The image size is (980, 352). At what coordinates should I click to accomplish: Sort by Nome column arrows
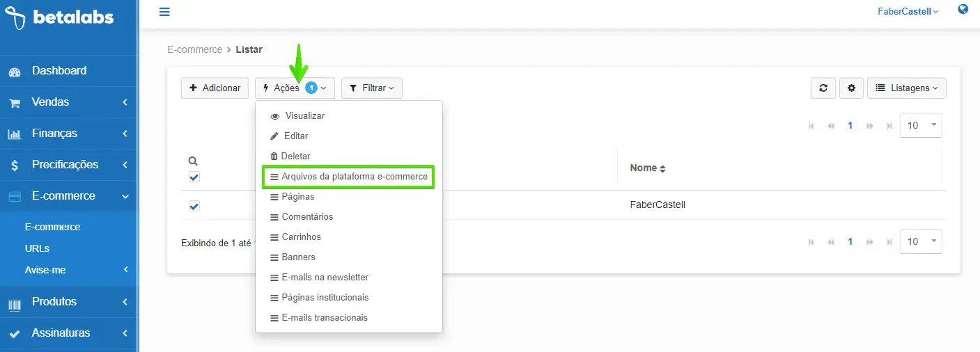[663, 168]
